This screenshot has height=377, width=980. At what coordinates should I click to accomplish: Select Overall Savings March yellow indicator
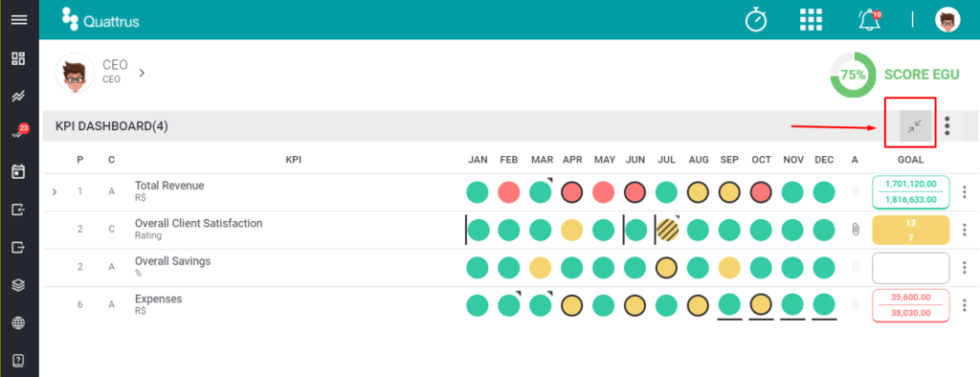tap(541, 268)
